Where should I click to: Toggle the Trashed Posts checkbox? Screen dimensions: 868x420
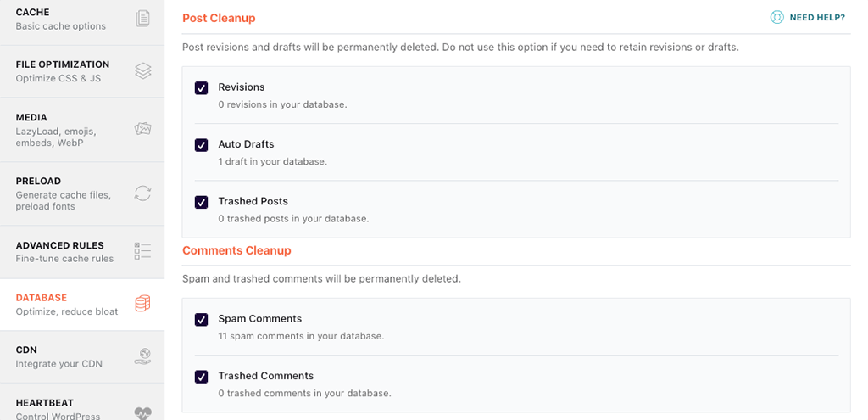click(201, 202)
